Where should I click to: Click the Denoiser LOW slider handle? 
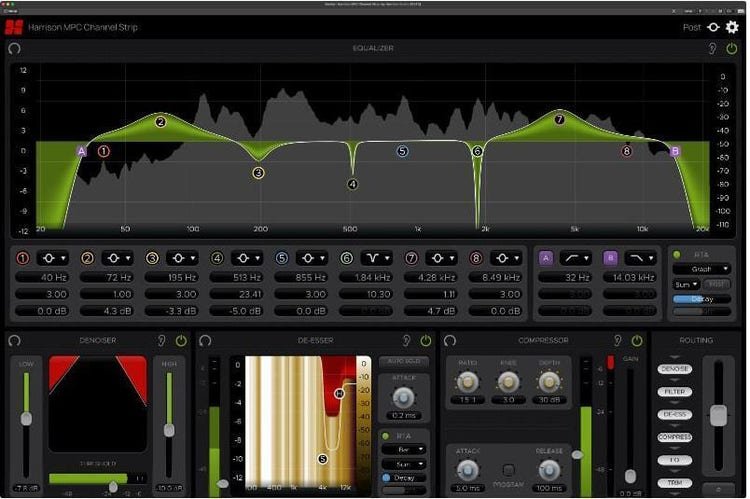[26, 419]
